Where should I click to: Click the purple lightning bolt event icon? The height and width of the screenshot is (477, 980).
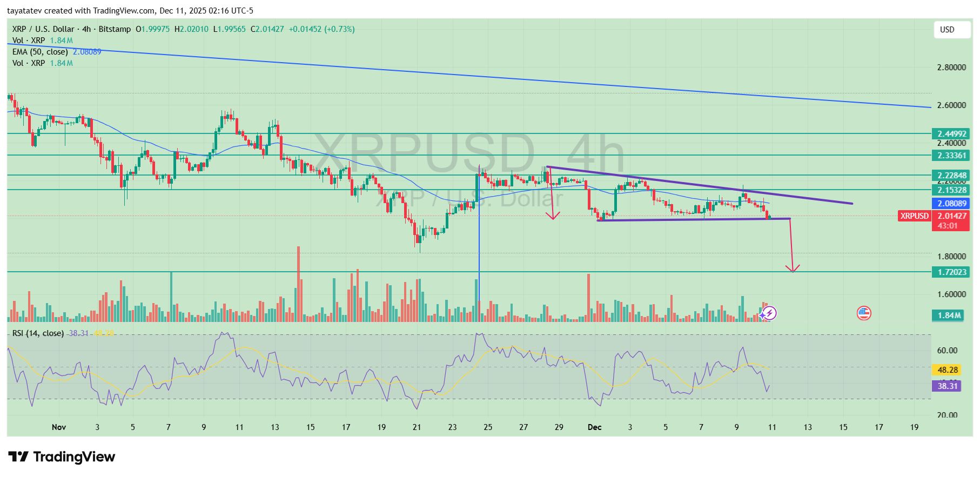(768, 313)
